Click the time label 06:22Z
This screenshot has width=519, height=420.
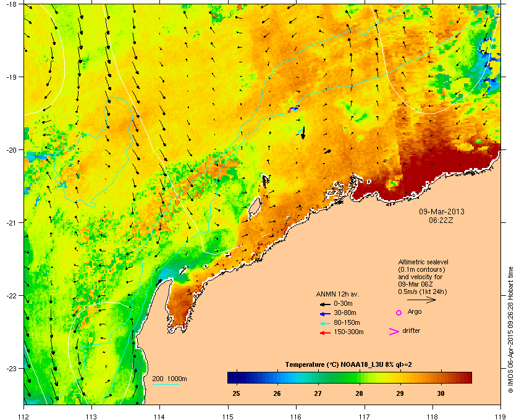coord(441,220)
